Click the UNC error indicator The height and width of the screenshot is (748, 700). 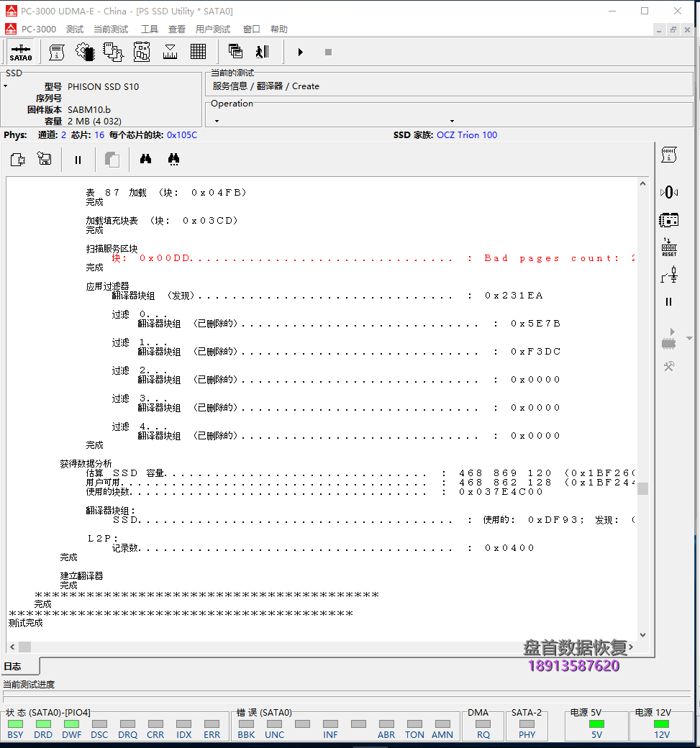tap(274, 724)
